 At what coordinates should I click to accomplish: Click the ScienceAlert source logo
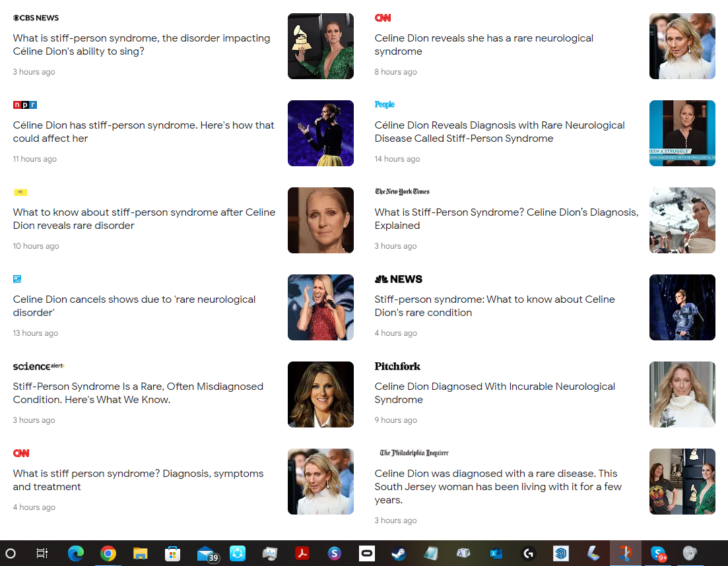pyautogui.click(x=38, y=366)
